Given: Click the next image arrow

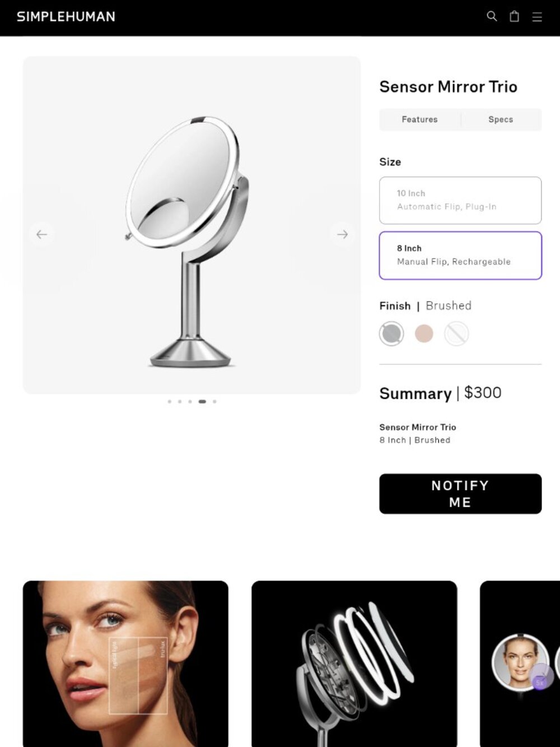Looking at the screenshot, I should pyautogui.click(x=342, y=234).
